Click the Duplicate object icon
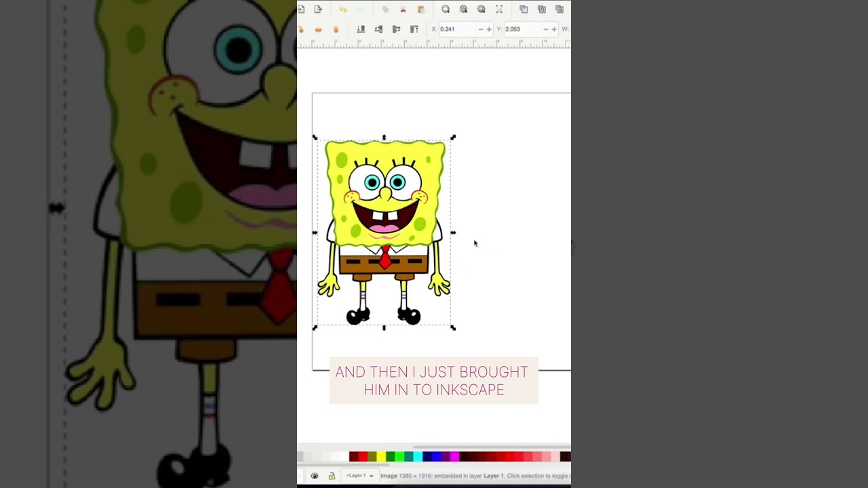The height and width of the screenshot is (488, 868). pyautogui.click(x=524, y=9)
